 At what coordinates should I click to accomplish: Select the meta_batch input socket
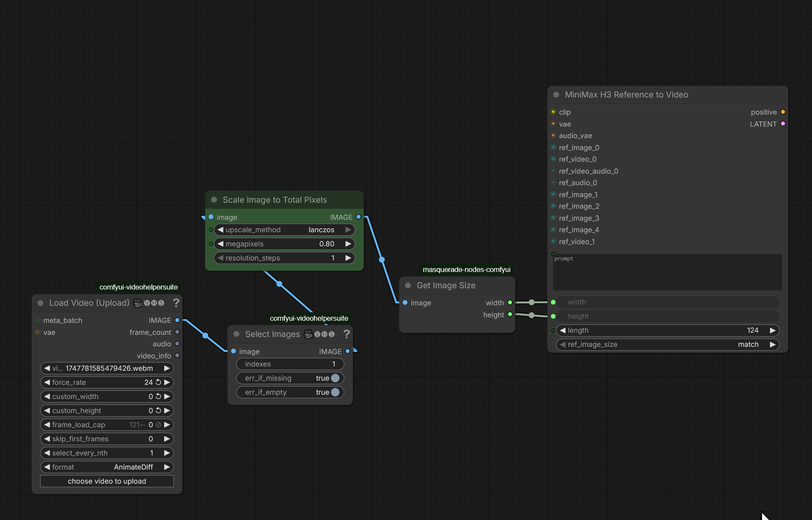coord(38,320)
